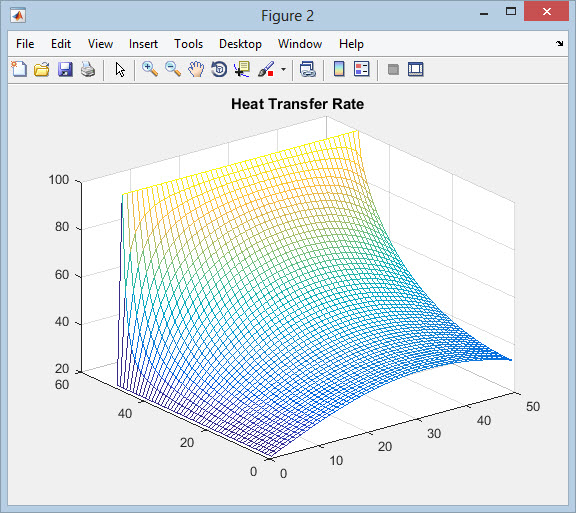The height and width of the screenshot is (513, 576).
Task: Click the New Figure icon
Action: click(19, 69)
